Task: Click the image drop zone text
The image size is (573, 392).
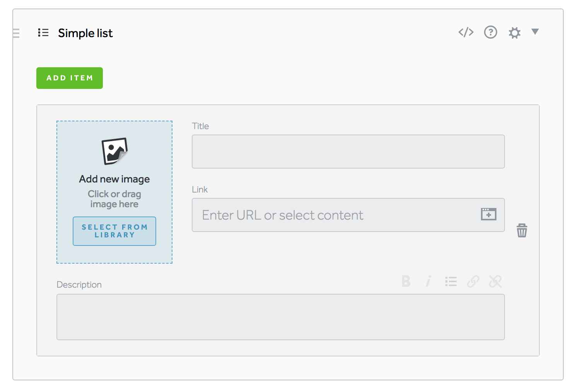Action: tap(114, 199)
